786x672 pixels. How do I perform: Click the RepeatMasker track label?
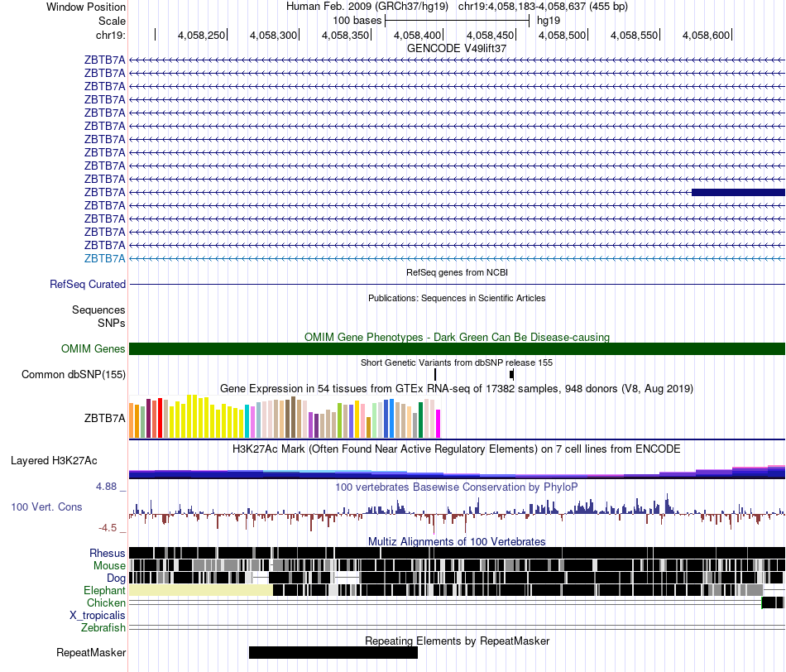point(91,652)
